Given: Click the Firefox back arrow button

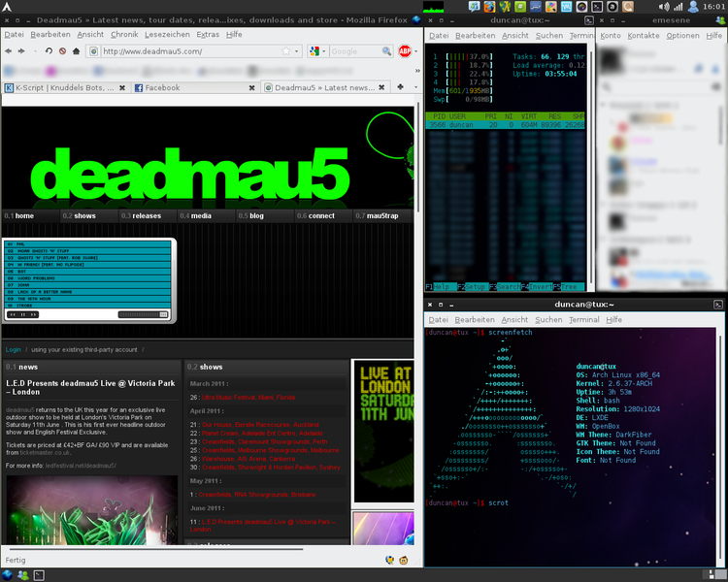Looking at the screenshot, I should [9, 51].
